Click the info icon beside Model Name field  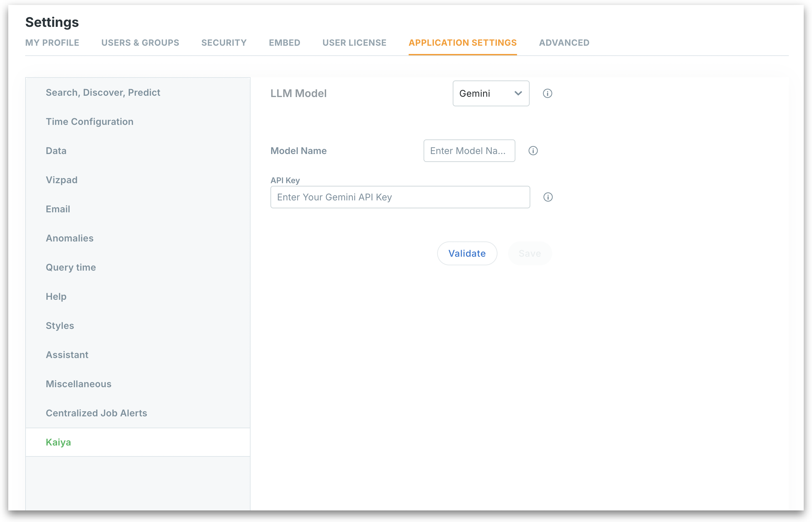click(533, 150)
